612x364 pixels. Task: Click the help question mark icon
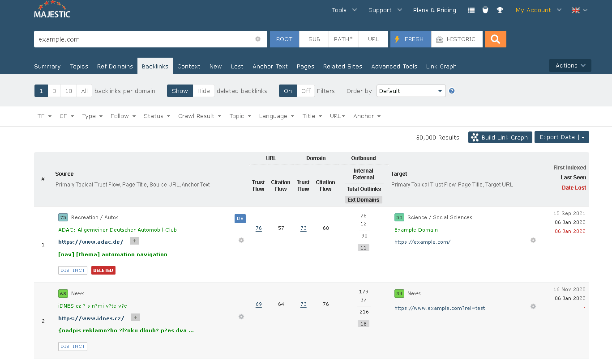[x=452, y=91]
